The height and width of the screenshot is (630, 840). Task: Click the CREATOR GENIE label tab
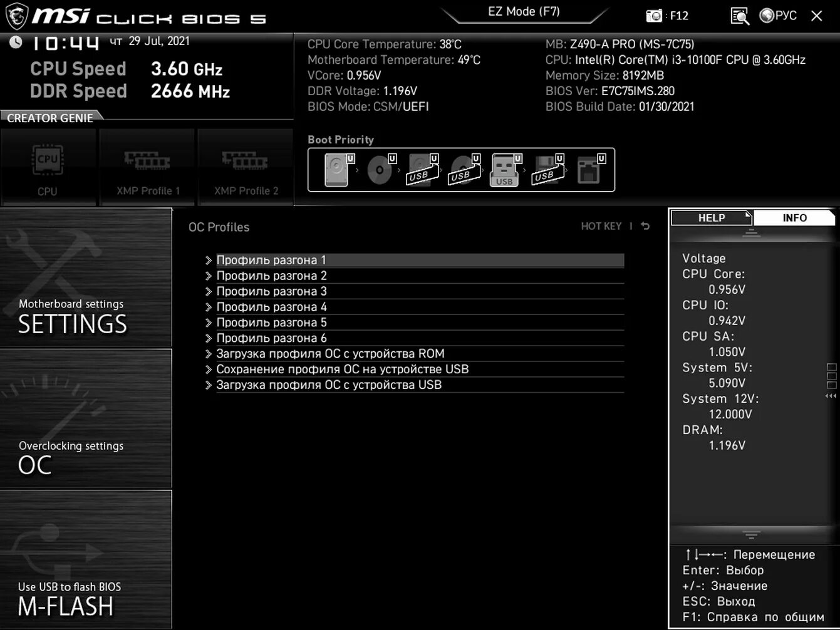pyautogui.click(x=50, y=118)
